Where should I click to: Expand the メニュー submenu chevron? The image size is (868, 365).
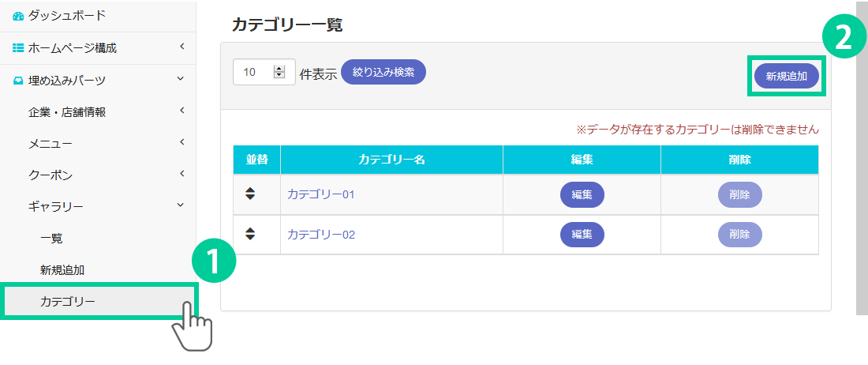(x=181, y=142)
